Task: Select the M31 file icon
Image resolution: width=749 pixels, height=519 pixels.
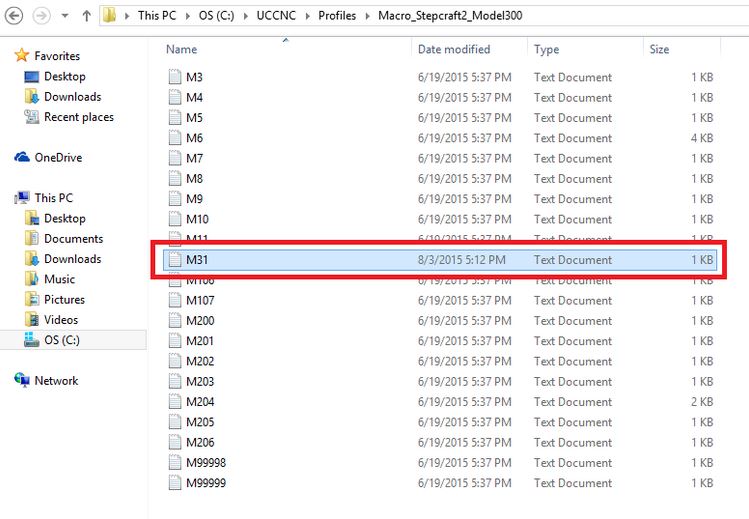Action: tap(175, 259)
